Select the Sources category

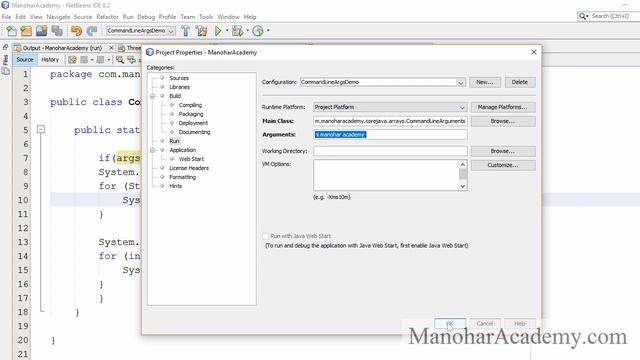179,78
